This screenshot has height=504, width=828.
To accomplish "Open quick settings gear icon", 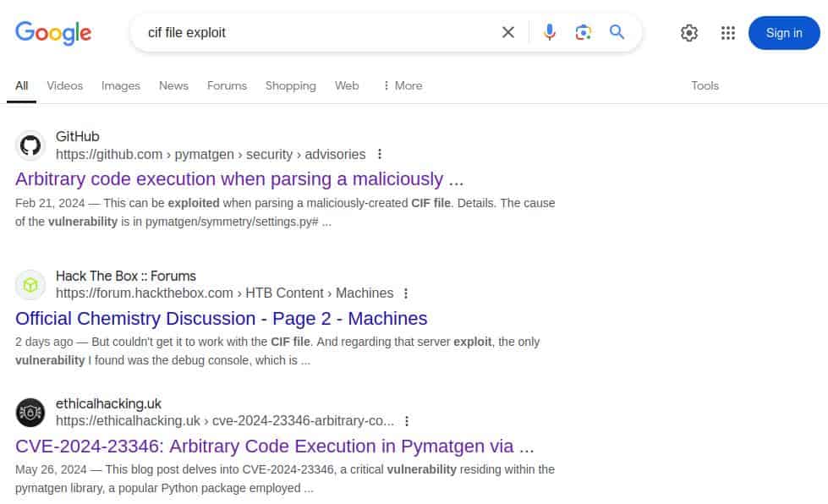I will (689, 33).
